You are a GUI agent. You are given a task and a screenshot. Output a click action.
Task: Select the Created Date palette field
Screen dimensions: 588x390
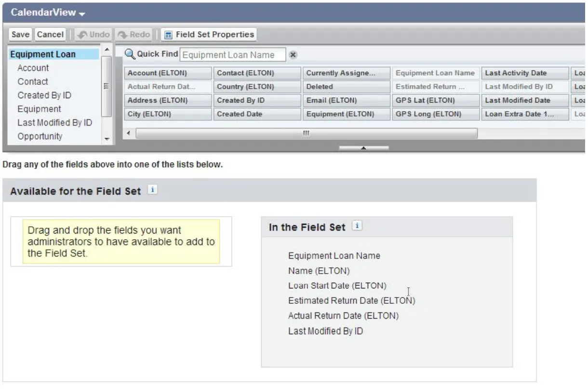tap(257, 114)
